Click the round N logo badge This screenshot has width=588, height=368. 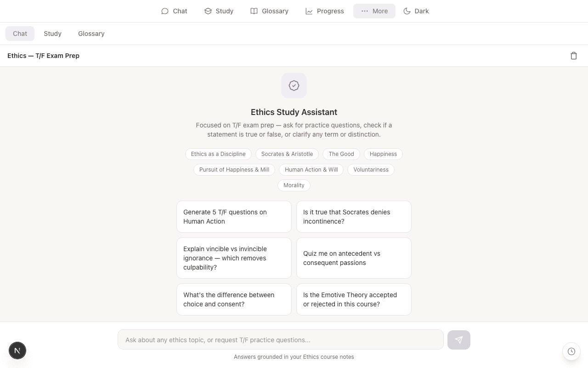[17, 351]
